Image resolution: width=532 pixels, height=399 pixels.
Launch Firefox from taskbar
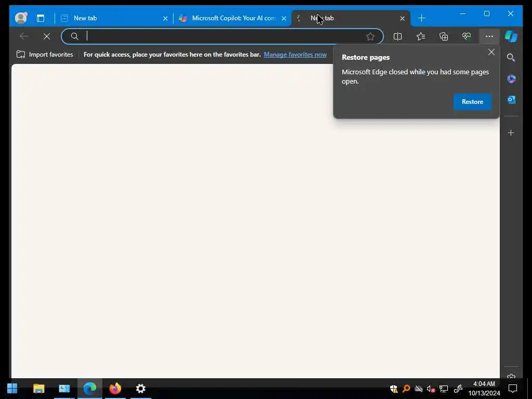click(115, 388)
